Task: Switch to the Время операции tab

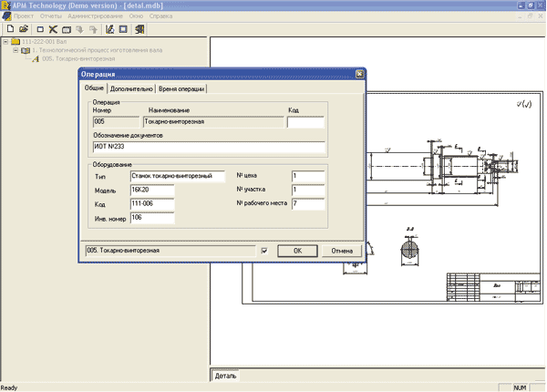Action: tap(181, 89)
